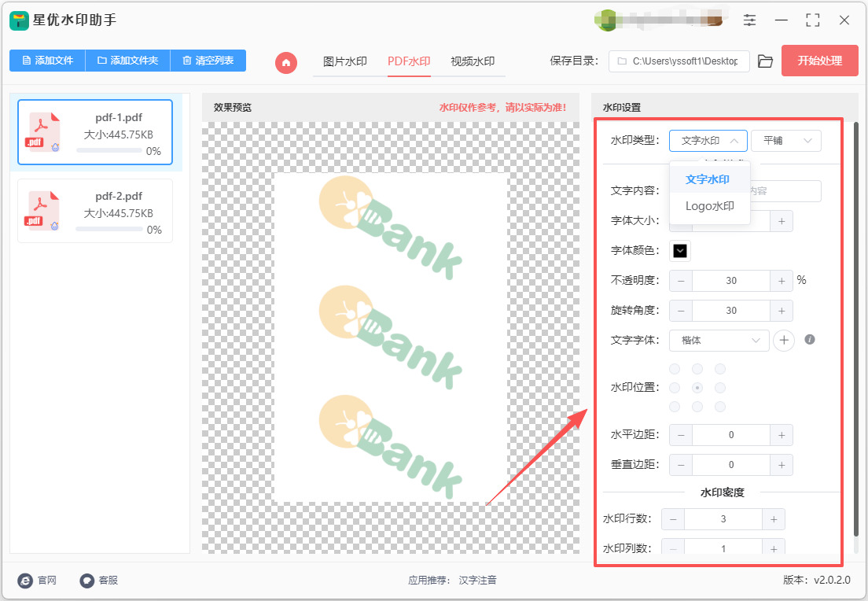The height and width of the screenshot is (601, 868).
Task: Open the save directory folder icon
Action: [765, 61]
